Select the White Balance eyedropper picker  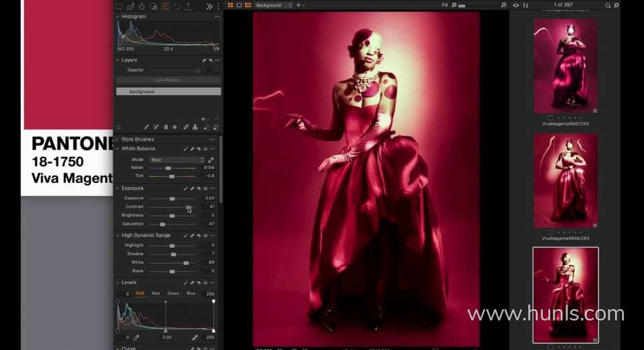pyautogui.click(x=211, y=160)
